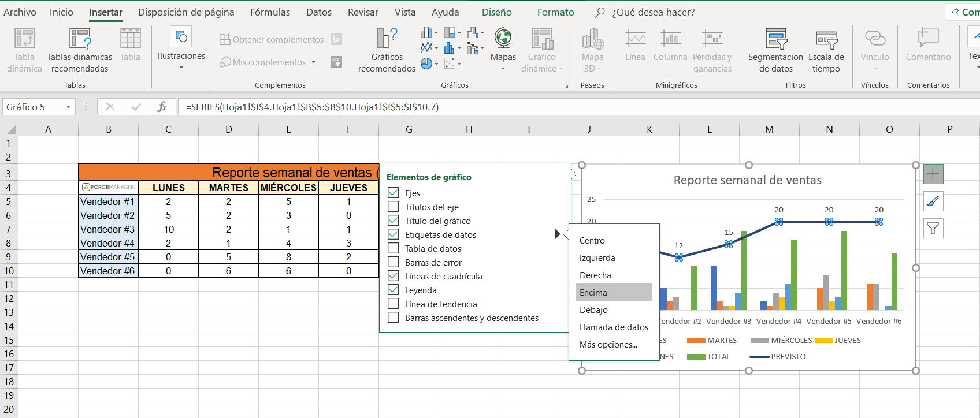Open Chart Styles paintbrush button
This screenshot has height=418, width=980.
click(933, 201)
